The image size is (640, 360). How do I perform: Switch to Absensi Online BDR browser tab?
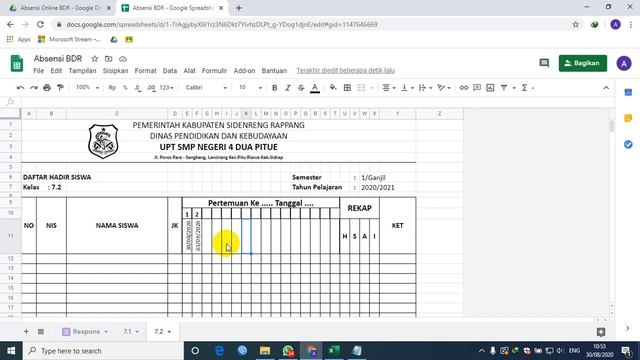click(x=60, y=8)
